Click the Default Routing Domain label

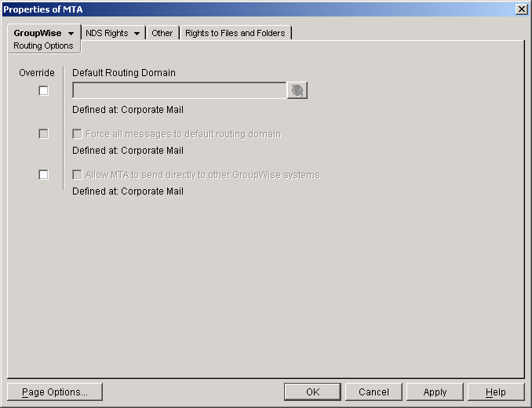tap(124, 73)
